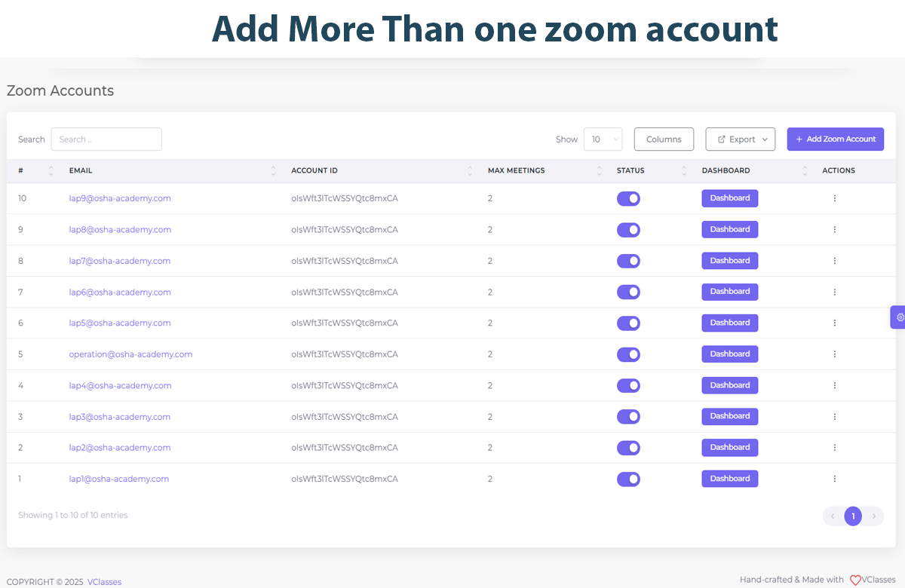Viewport: 905px width, 588px height.
Task: Open the three-dot actions menu for lap1@osha-academy.com
Action: 834,479
